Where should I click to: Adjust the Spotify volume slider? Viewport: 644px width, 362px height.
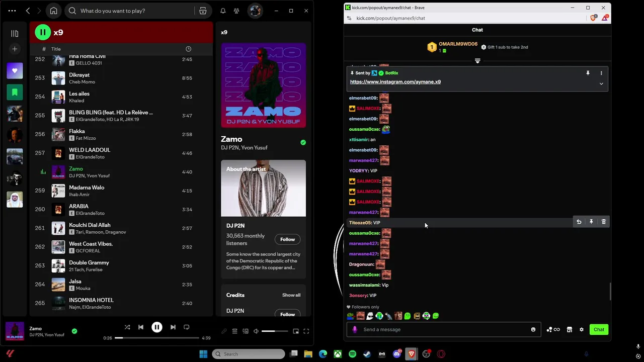click(x=275, y=331)
